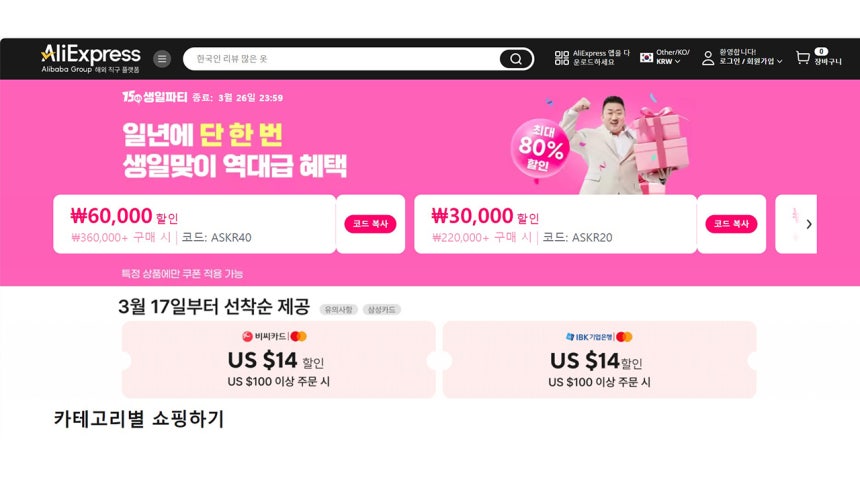Select the 유의사항 notice tag

coord(338,309)
